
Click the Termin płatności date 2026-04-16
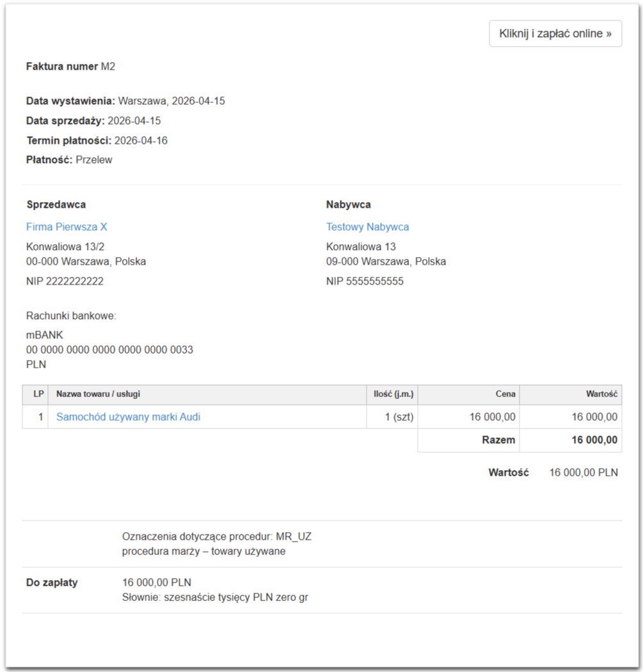point(141,141)
